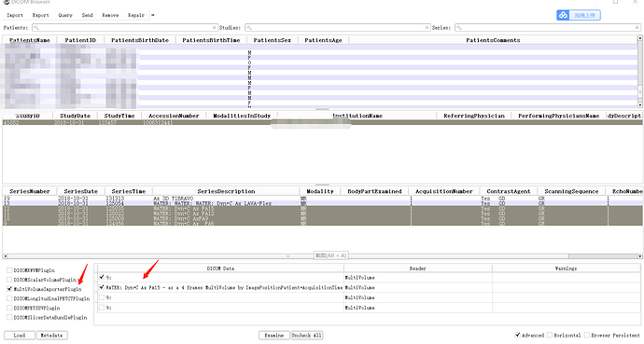Click the magnifier icon in Patients search
Screen dimensions: 644x344
tap(36, 28)
